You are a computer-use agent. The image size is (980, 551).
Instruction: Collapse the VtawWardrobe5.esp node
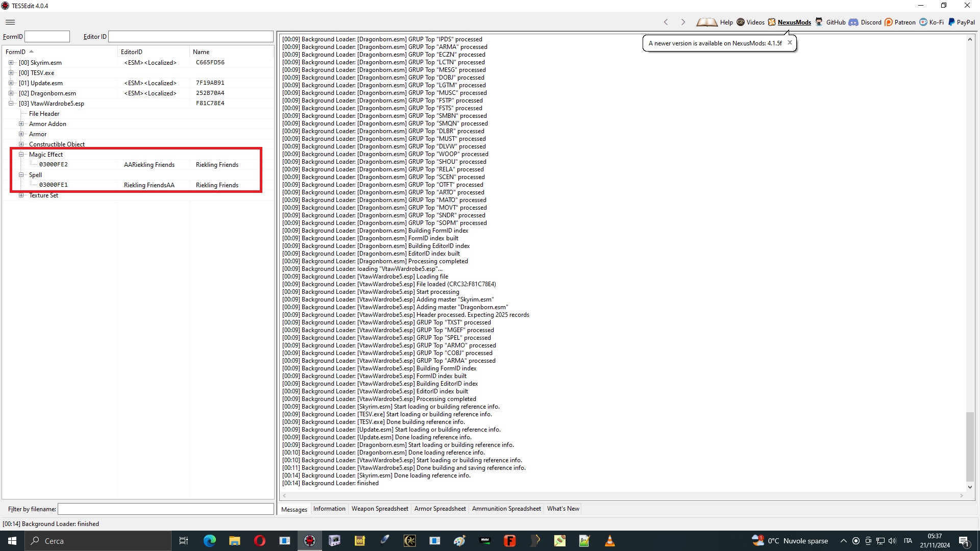click(x=11, y=104)
